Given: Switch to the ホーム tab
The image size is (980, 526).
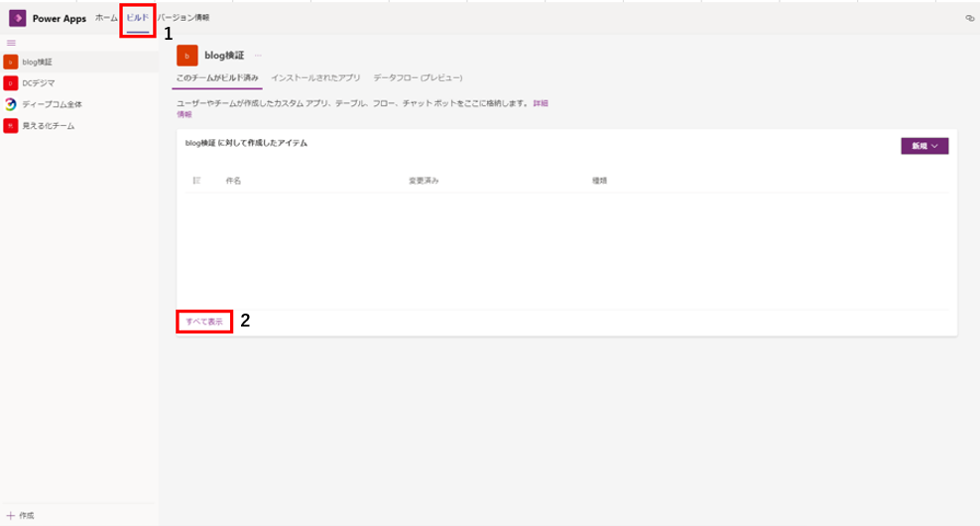Looking at the screenshot, I should click(x=106, y=18).
